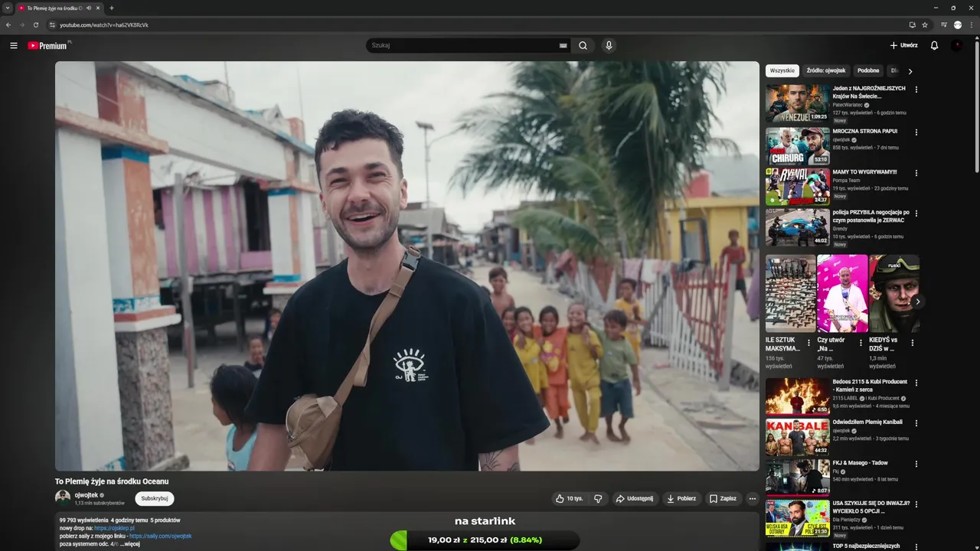Open the CHIRURG thumbnail video

(797, 145)
